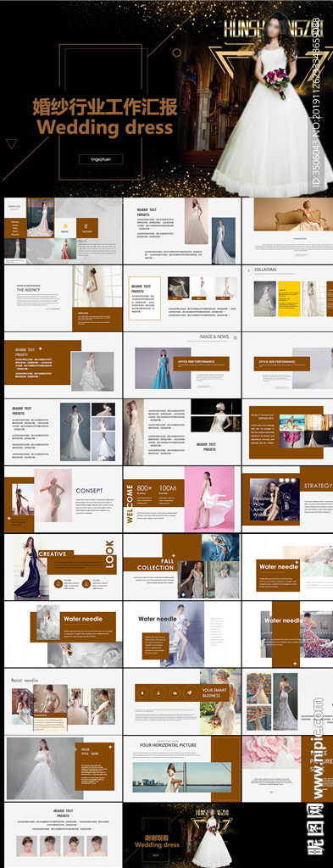Open the slide with the pink paper flower
Image resolution: width=333 pixels, height=868 pixels.
tap(287, 768)
